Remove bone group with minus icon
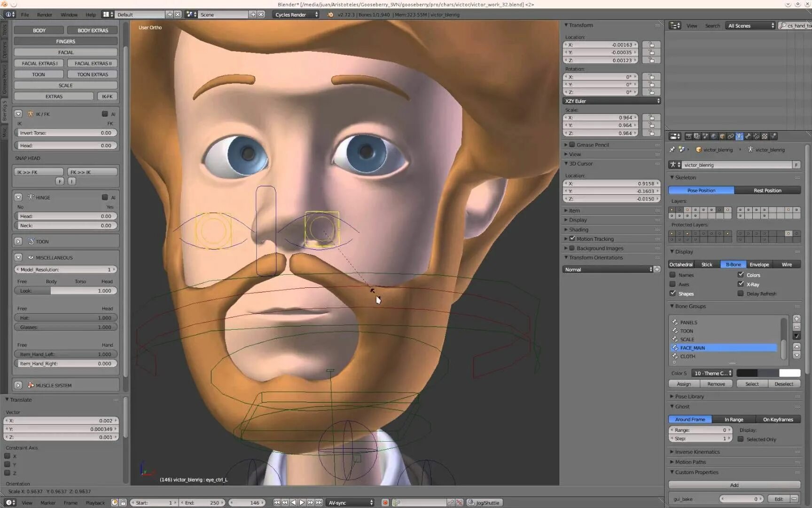The height and width of the screenshot is (508, 812). (796, 327)
